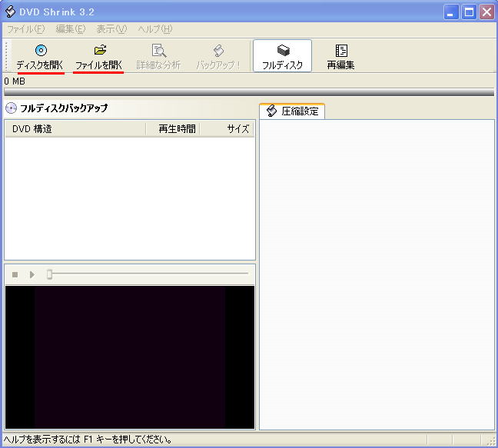Click the 再生時間 column header
This screenshot has height=448, width=498.
pos(173,129)
